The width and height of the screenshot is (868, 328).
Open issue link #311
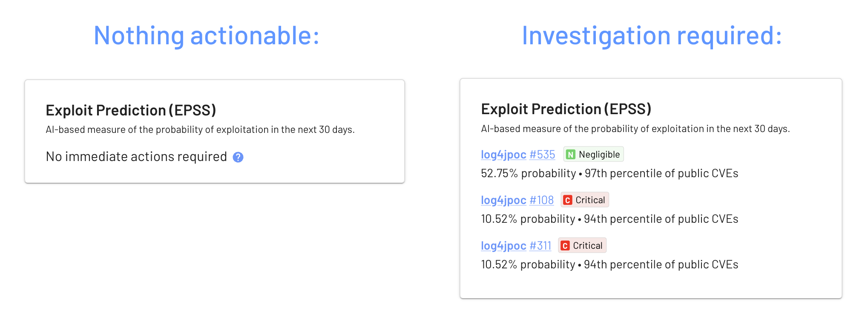pyautogui.click(x=540, y=246)
